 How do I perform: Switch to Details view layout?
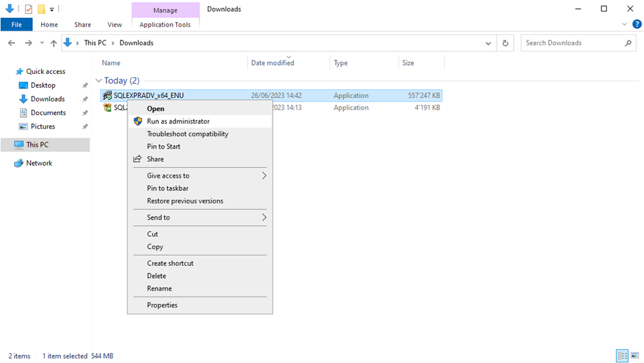tap(622, 355)
